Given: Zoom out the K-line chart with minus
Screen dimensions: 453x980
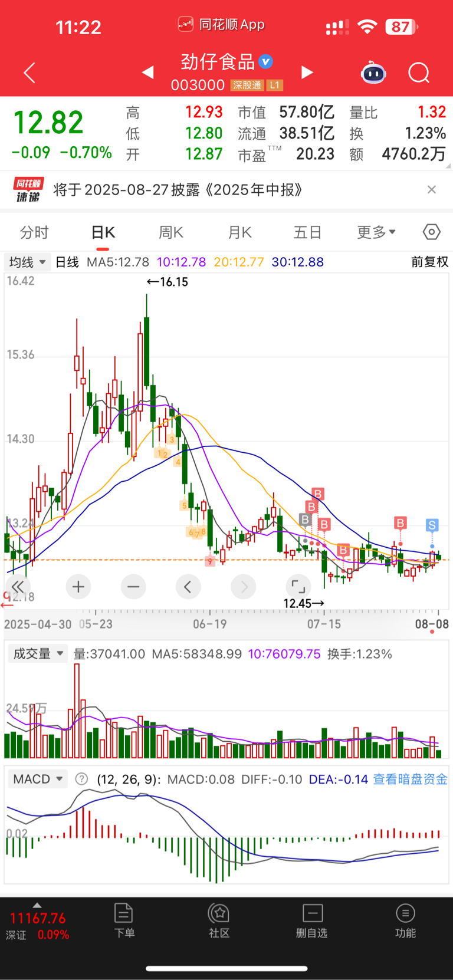Looking at the screenshot, I should 133,587.
